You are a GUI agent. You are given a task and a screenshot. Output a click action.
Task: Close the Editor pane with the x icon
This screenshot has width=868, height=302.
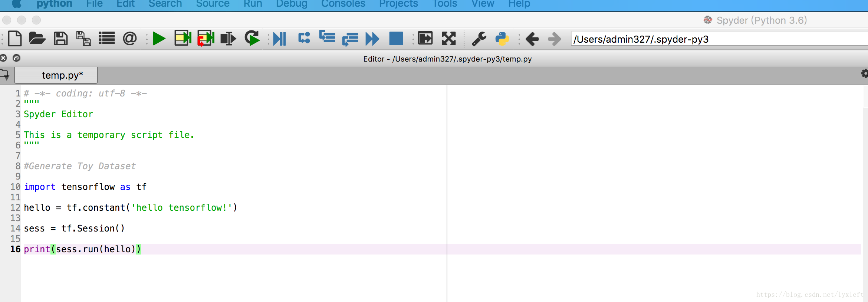4,58
